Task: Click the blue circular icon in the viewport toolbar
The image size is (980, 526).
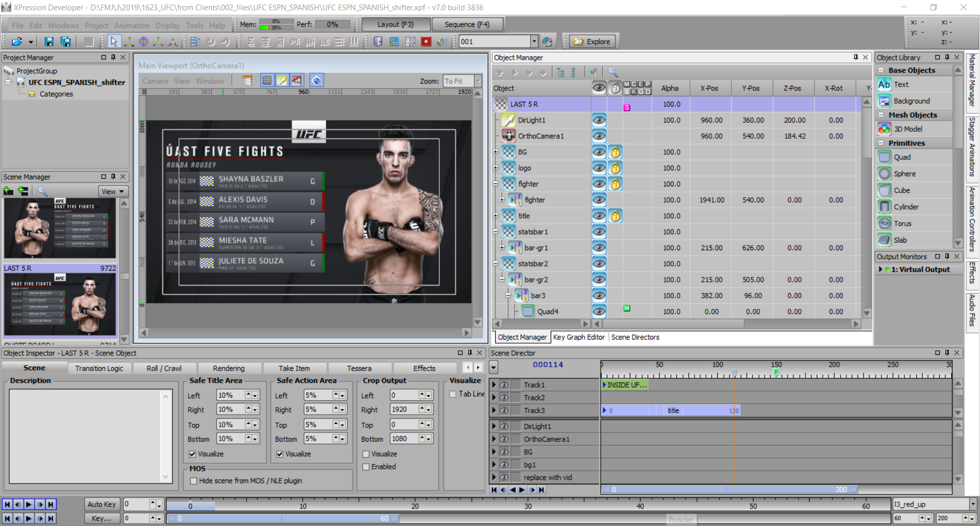Action: (316, 80)
